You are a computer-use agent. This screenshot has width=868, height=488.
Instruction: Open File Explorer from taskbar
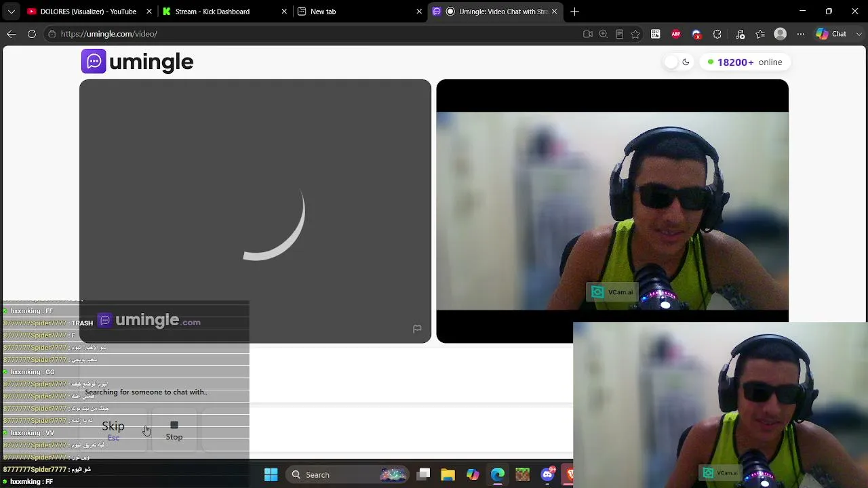tap(448, 474)
